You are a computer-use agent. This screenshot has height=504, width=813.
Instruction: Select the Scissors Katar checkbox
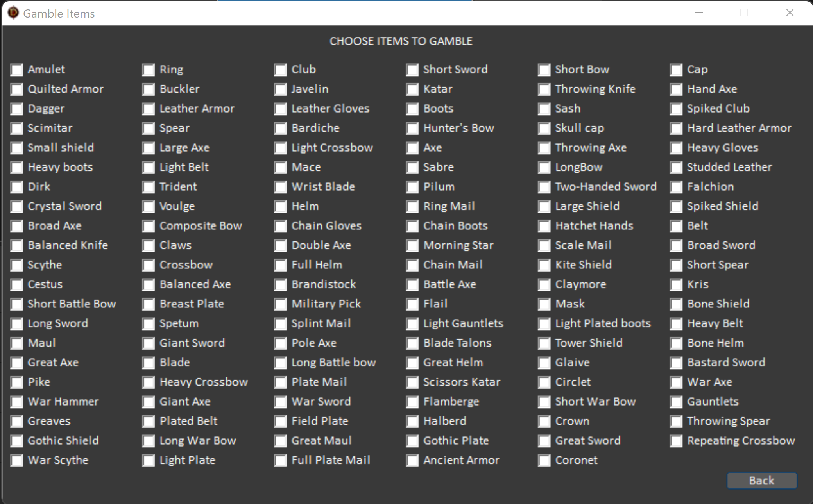click(412, 382)
